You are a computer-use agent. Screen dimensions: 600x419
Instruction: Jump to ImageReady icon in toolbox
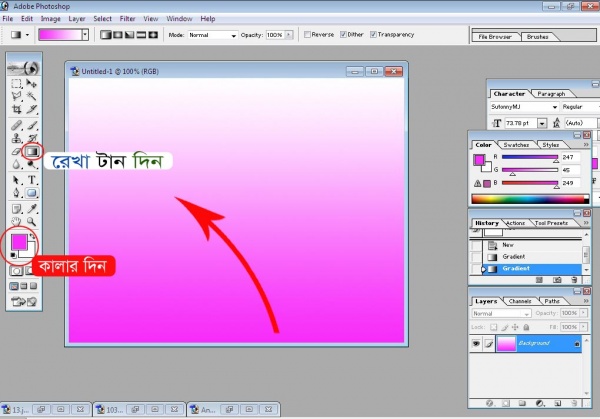click(24, 302)
